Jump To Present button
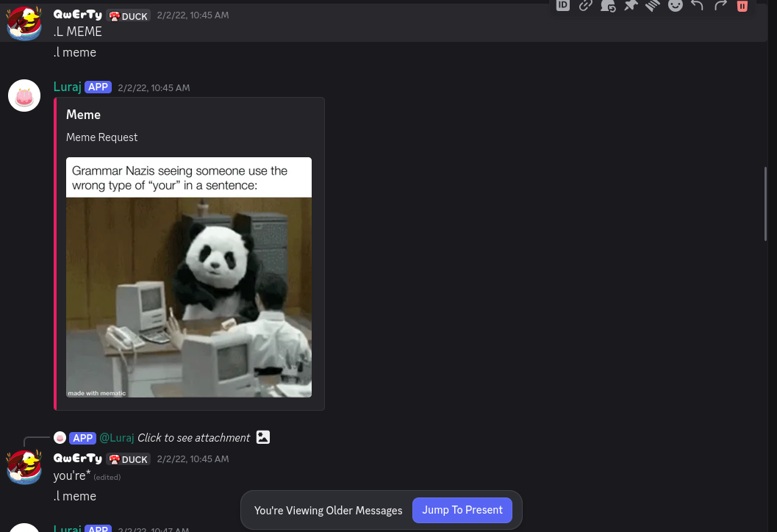 462,510
